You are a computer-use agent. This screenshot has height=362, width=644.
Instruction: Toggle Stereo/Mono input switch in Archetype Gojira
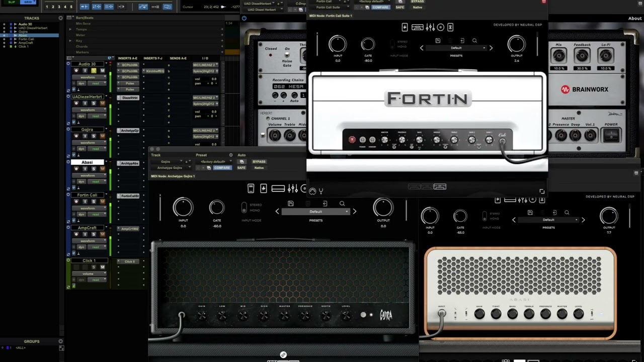click(x=244, y=208)
